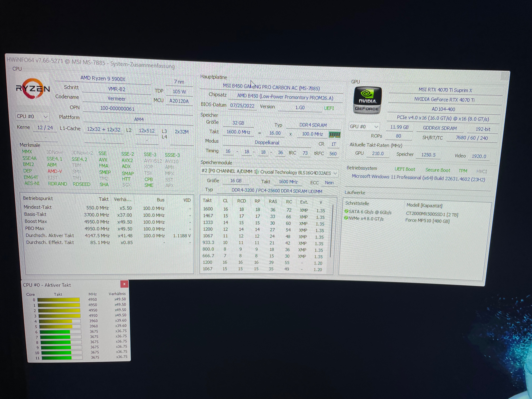
Task: Click the AMD Ryzen 9 5900X name field
Action: [103, 79]
